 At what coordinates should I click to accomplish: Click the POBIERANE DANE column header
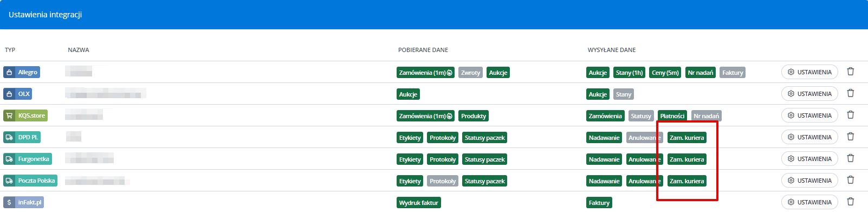coord(423,50)
